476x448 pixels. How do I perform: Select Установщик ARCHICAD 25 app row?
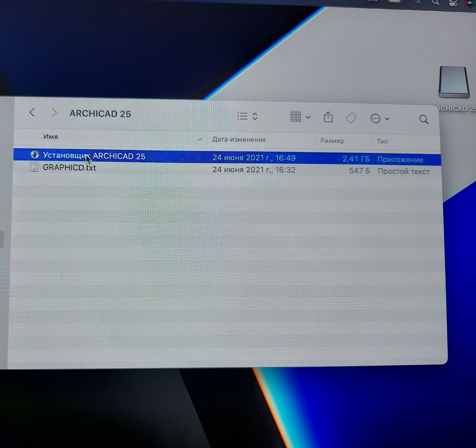pos(227,157)
